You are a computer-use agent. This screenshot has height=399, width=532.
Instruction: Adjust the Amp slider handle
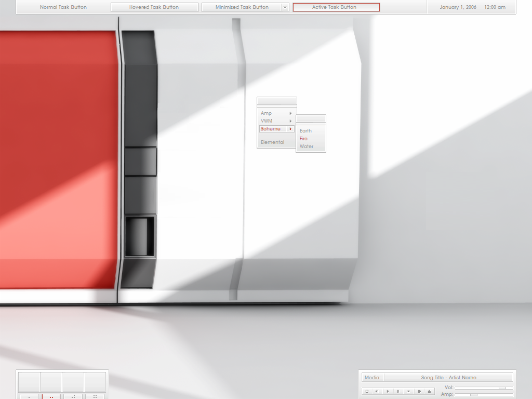pos(474,395)
